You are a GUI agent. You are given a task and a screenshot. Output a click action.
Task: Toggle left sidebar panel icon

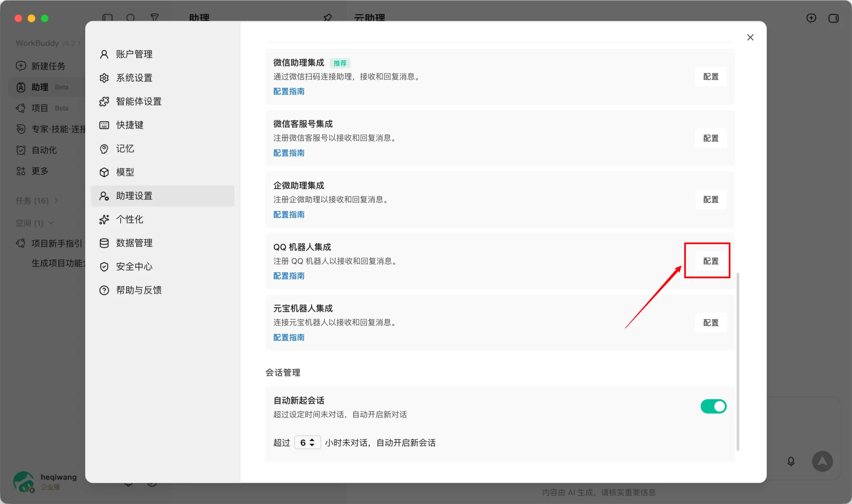(x=107, y=18)
